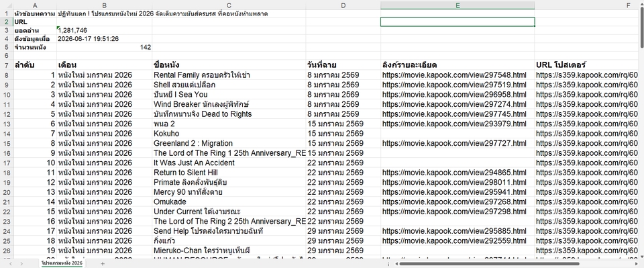
Task: Select the Omukade movie cell
Action: [x=229, y=202]
